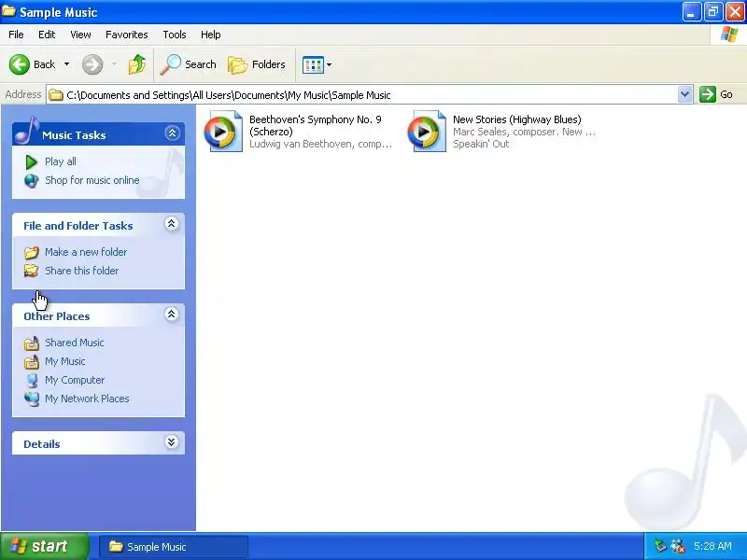Screen dimensions: 747x560
Task: Select Beethoven's Symphony No. 9 (Scherzo) title
Action: [316, 125]
